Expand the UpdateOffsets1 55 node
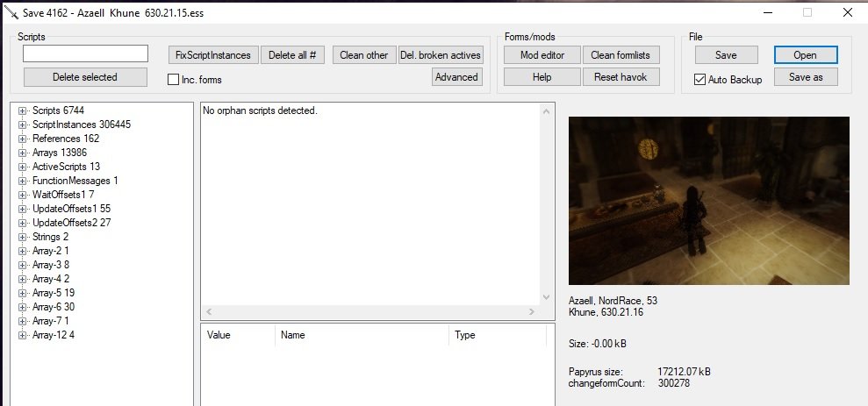868x406 pixels. click(x=22, y=209)
